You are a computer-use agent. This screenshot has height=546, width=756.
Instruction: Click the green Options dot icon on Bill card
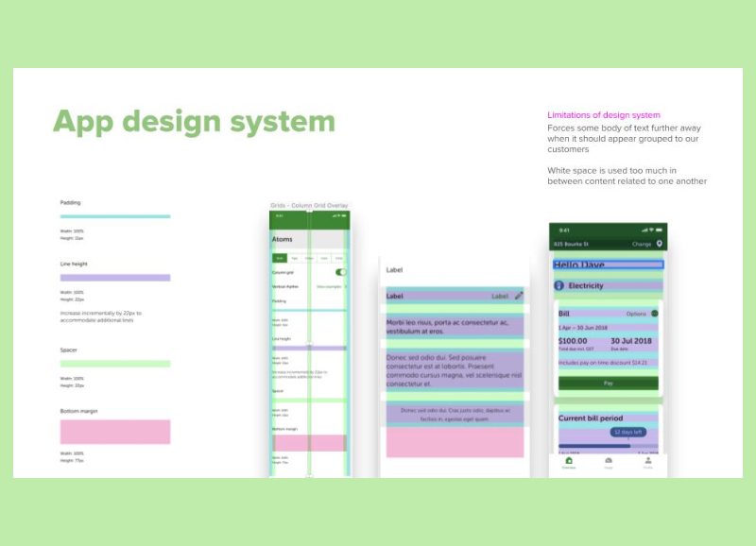(x=654, y=314)
